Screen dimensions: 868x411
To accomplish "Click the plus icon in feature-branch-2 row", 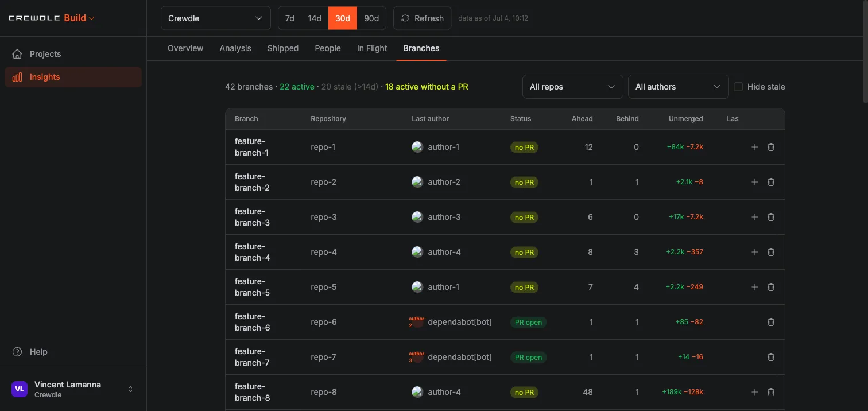I will tap(755, 182).
